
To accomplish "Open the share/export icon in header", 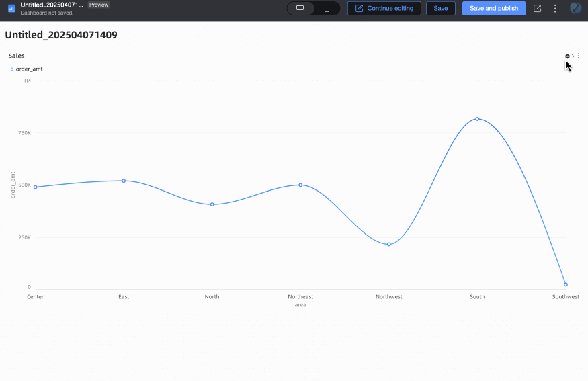I will pos(537,8).
